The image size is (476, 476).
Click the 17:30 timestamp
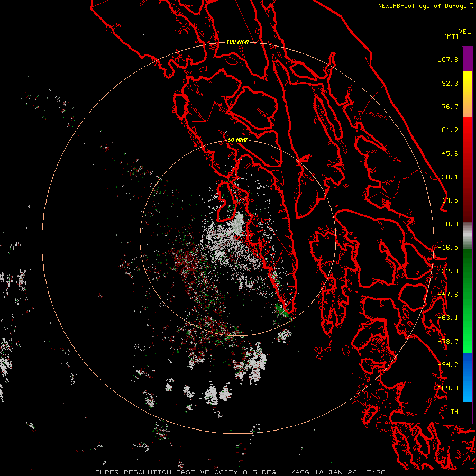tap(374, 472)
